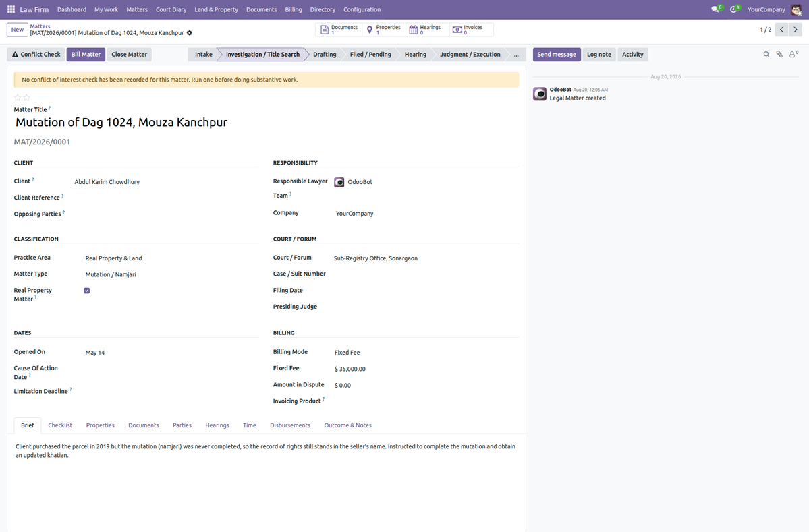The image size is (809, 532).
Task: Set stage to Hearing
Action: click(416, 55)
